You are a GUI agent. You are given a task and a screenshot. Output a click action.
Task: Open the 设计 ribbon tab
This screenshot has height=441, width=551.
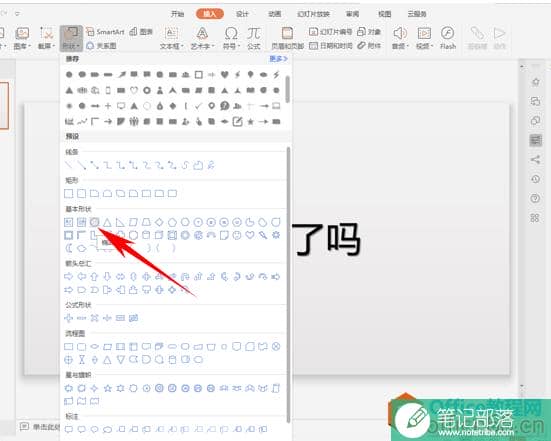tap(242, 14)
